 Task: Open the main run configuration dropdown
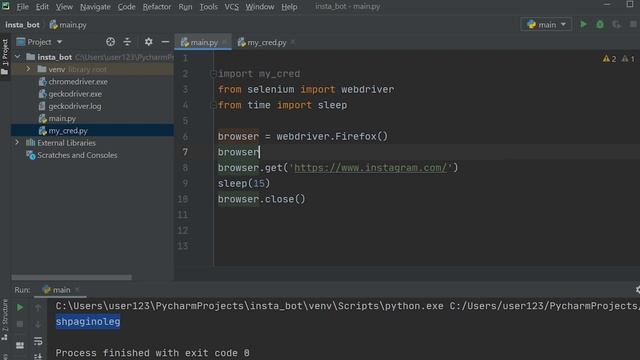point(546,24)
